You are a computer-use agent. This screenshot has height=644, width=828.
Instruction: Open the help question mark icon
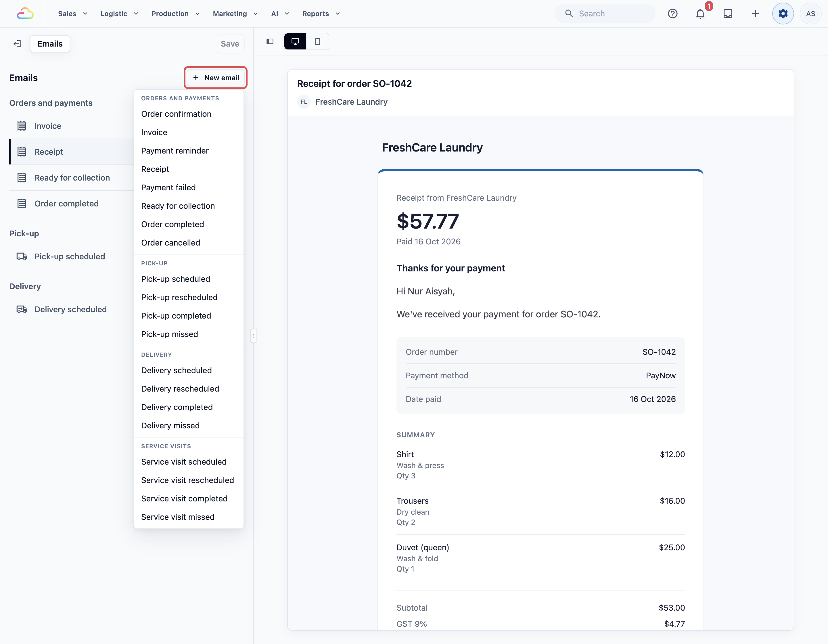[x=672, y=14]
